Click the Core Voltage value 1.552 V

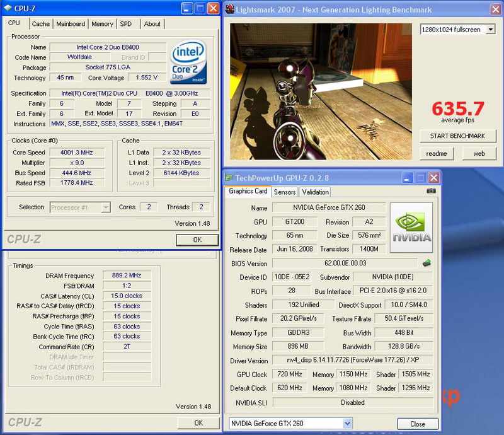[x=147, y=78]
